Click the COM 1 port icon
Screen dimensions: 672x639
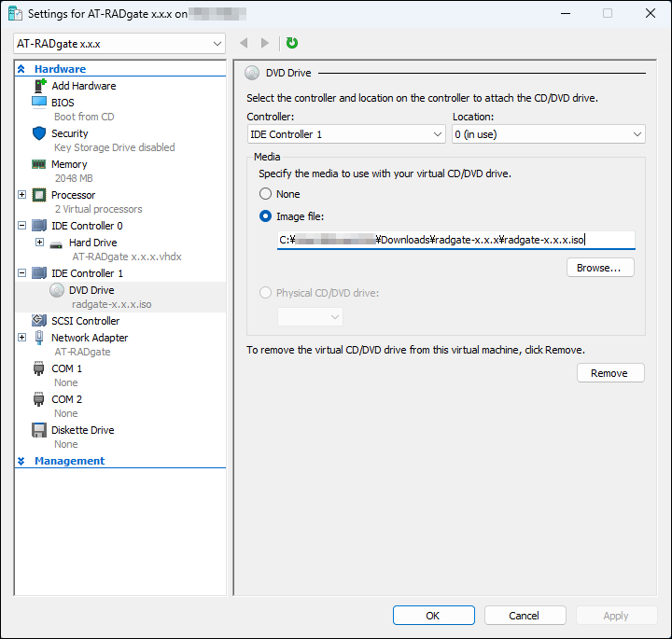click(39, 368)
